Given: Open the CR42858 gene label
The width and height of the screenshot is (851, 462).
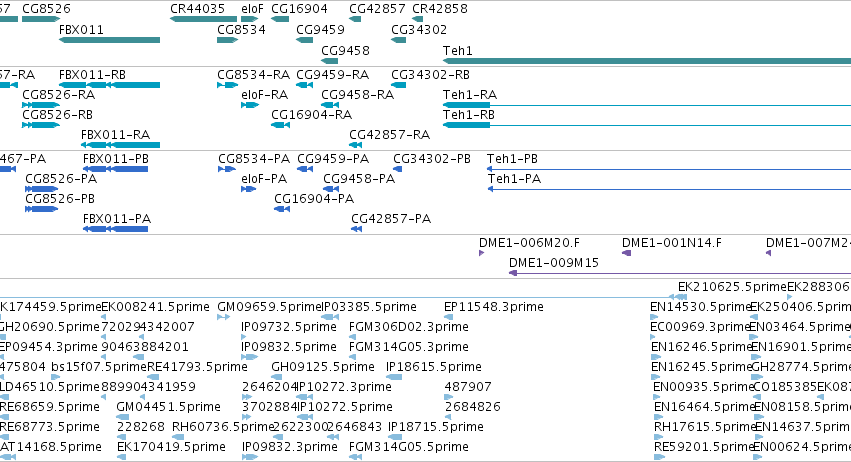Looking at the screenshot, I should tap(440, 9).
